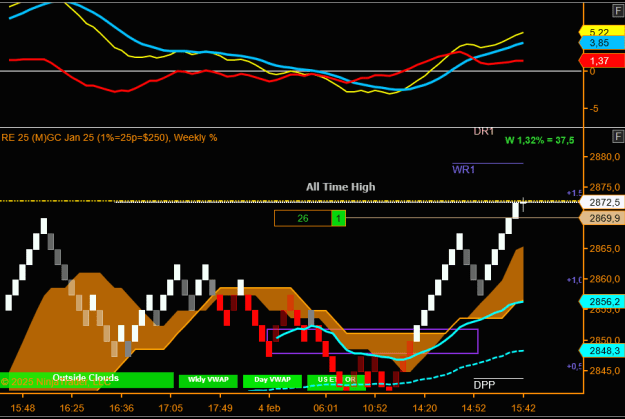Click the 4 feb date axis label
Image resolution: width=625 pixels, height=419 pixels.
tap(269, 408)
